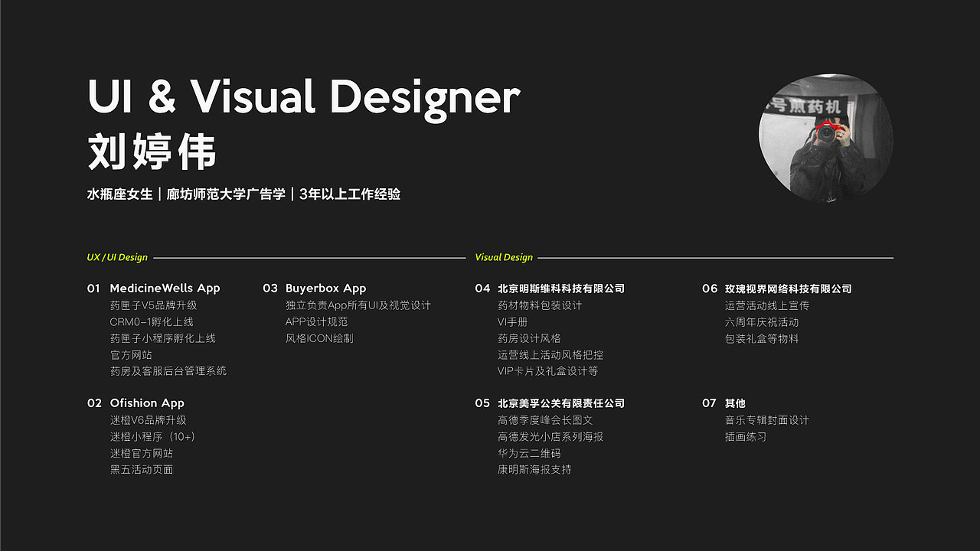Click "高德发光小店系列海报" line
Screen dimensions: 980x551
[x=550, y=437]
